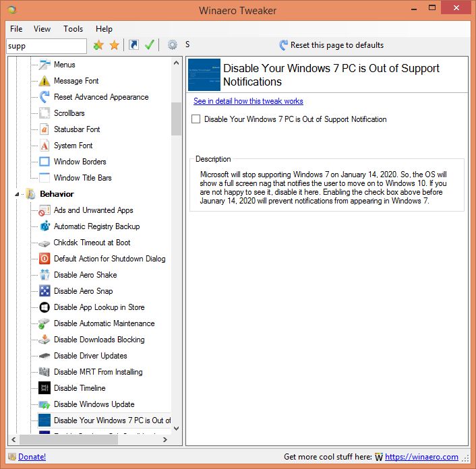Click the Winaero W logo icon

[x=378, y=457]
